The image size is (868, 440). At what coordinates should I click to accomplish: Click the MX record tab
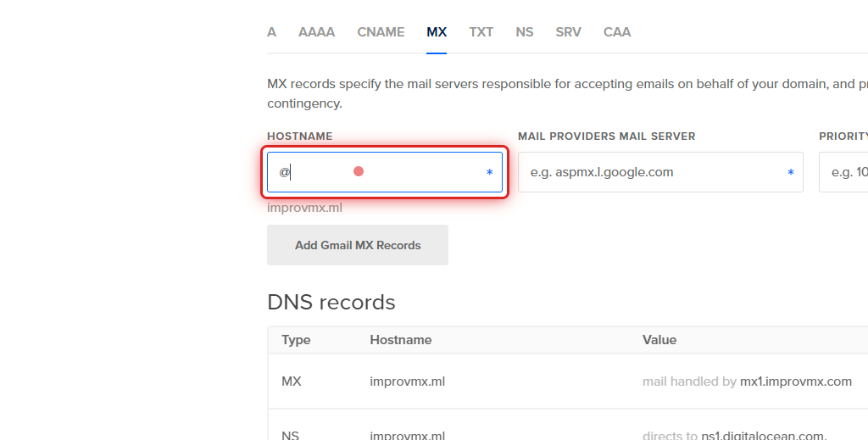click(x=437, y=32)
